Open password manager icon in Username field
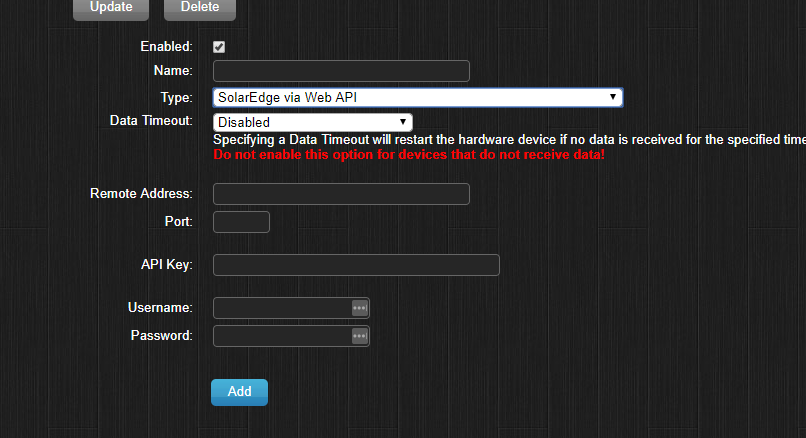 point(360,308)
